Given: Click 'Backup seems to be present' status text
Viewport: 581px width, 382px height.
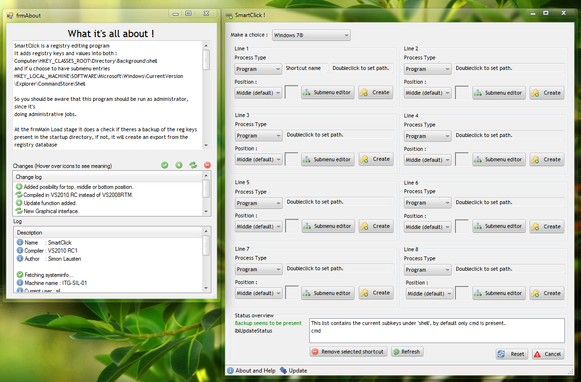Looking at the screenshot, I should pos(268,323).
